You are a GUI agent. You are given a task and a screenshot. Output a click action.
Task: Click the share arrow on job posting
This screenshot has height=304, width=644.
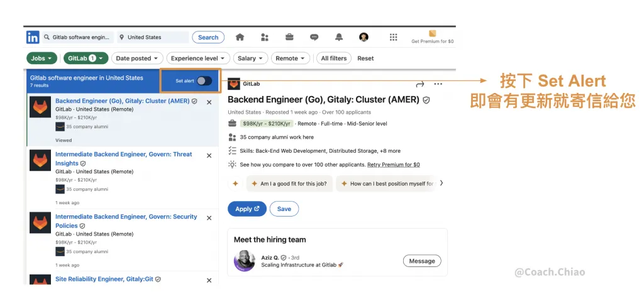tap(420, 84)
